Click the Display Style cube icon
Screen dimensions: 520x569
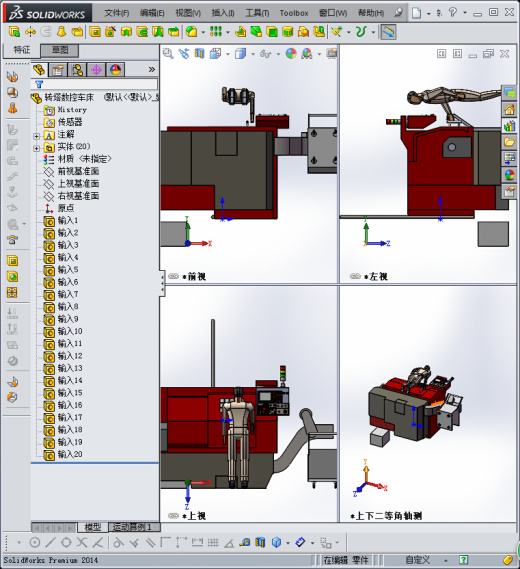(x=240, y=54)
